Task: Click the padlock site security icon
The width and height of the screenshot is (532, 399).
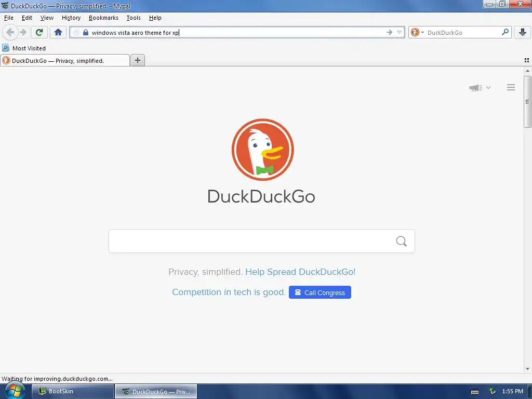Action: 86,32
